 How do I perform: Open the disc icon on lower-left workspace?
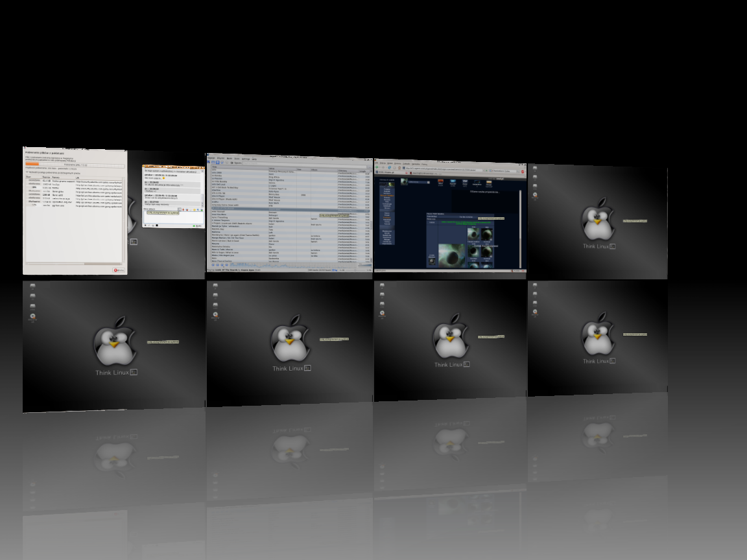[x=32, y=316]
